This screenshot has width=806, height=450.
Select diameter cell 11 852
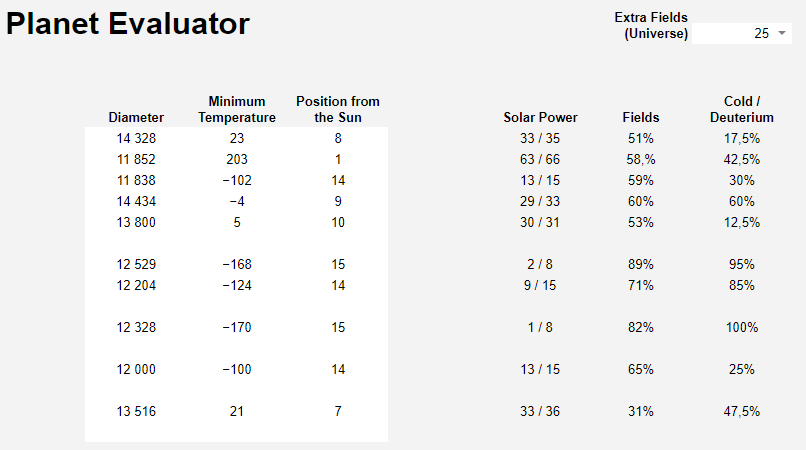click(136, 159)
